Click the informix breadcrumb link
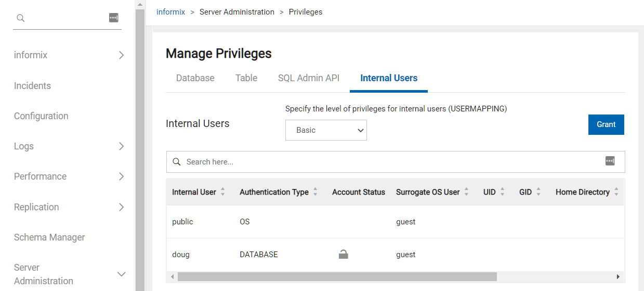This screenshot has height=291, width=644. click(170, 12)
